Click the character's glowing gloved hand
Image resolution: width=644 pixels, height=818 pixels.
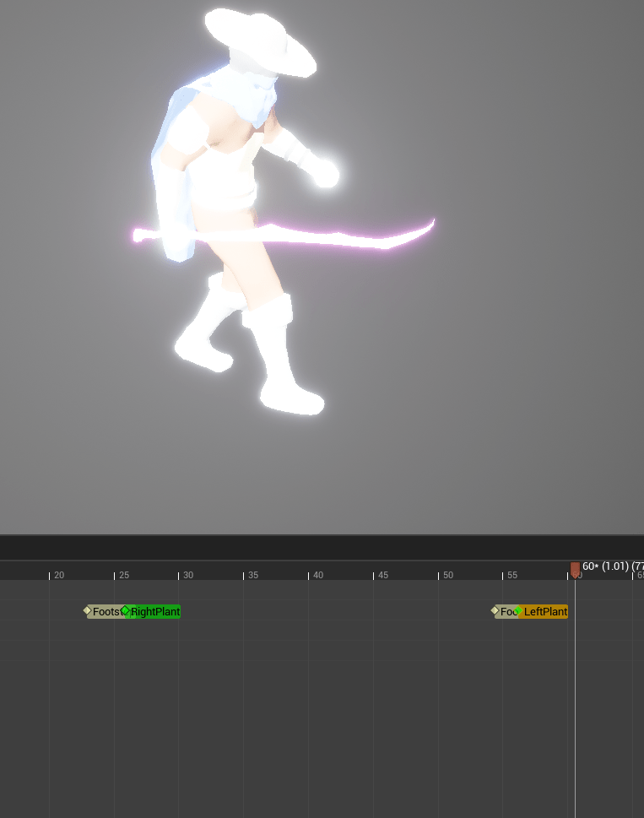[324, 173]
